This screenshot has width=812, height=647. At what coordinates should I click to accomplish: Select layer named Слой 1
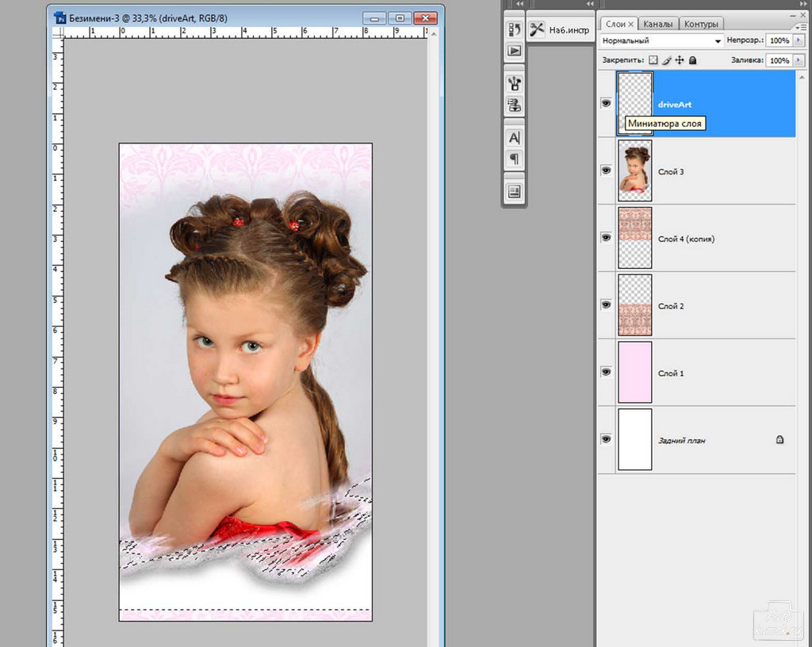671,373
